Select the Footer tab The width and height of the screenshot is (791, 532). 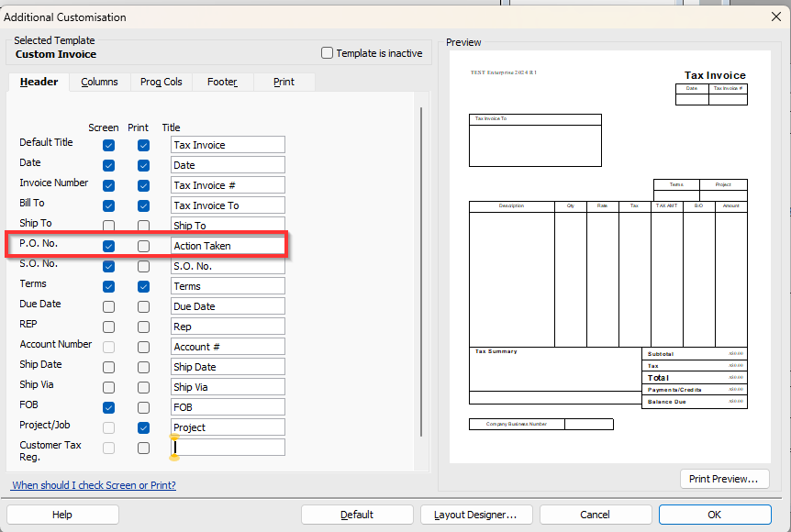tap(222, 82)
